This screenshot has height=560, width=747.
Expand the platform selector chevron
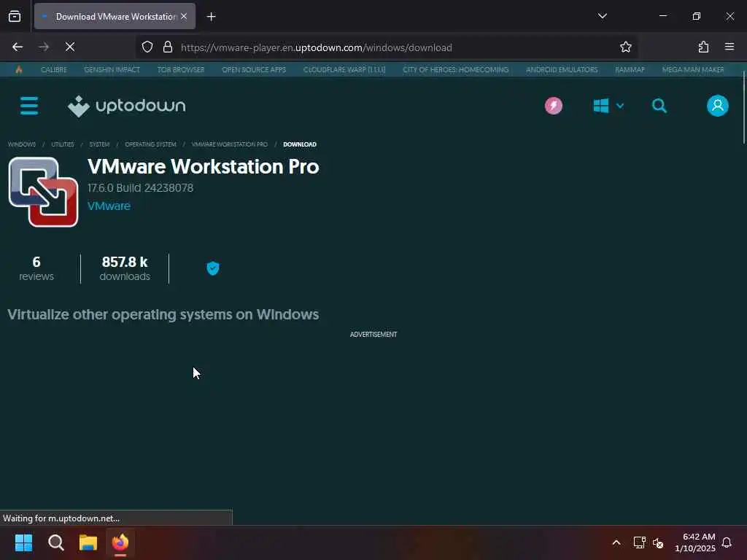click(x=620, y=106)
